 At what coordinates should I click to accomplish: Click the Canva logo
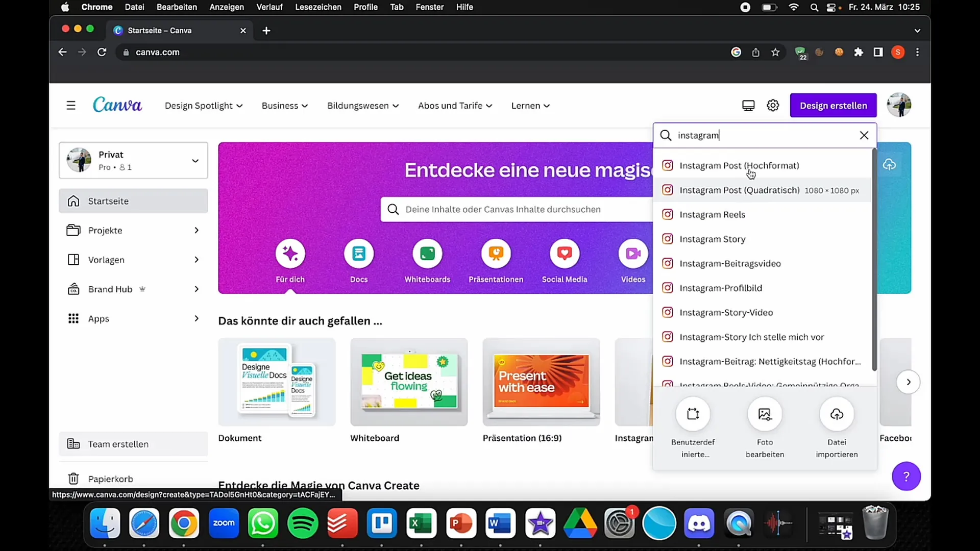[x=117, y=105]
